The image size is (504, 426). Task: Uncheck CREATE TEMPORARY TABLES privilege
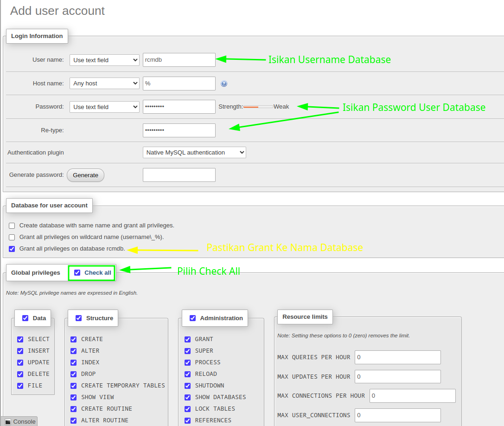tap(74, 386)
